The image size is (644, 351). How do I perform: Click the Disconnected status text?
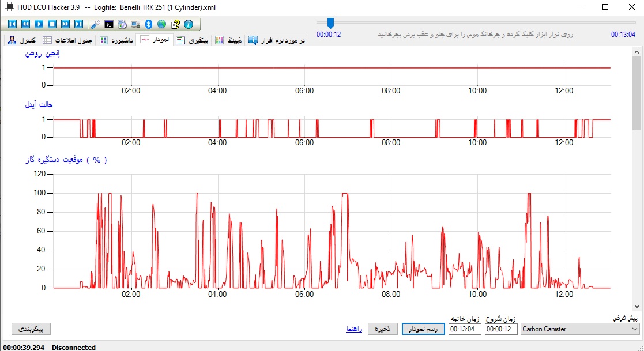(74, 348)
